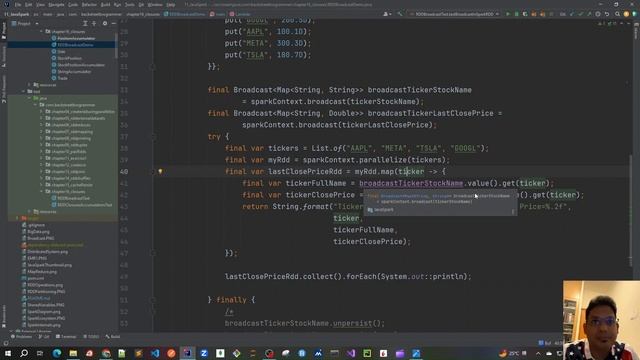640x360 pixels.
Task: Open the Terminal tool window tab
Action: [66, 337]
